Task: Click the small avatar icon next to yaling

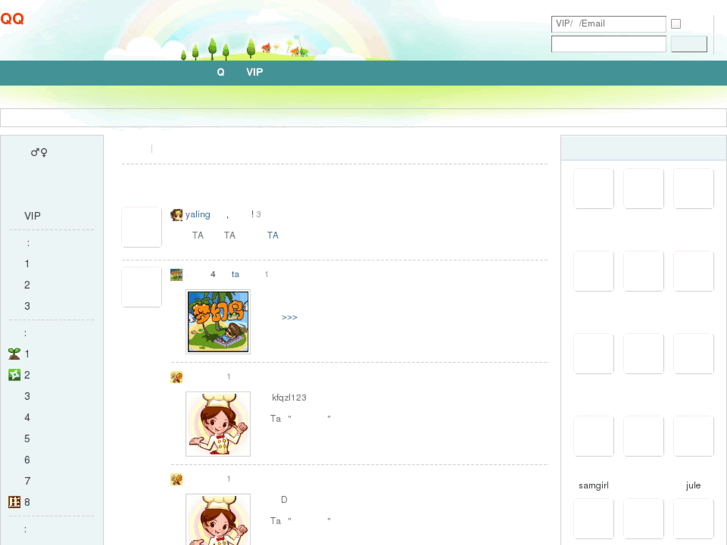Action: tap(177, 215)
